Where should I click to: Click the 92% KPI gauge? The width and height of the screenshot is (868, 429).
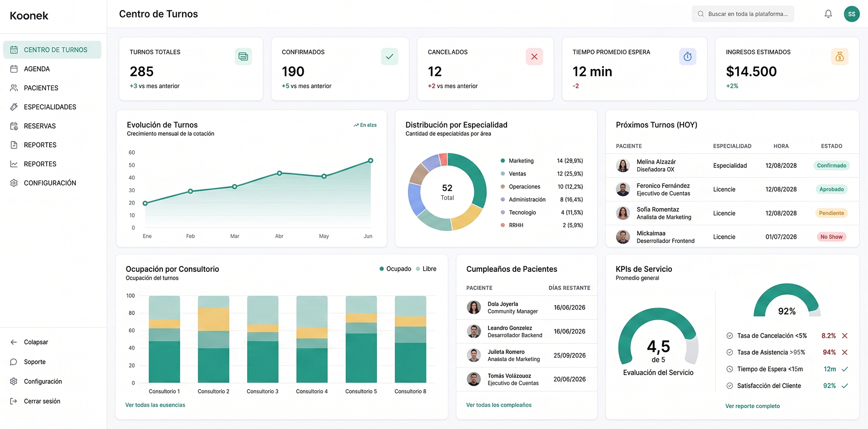(787, 301)
